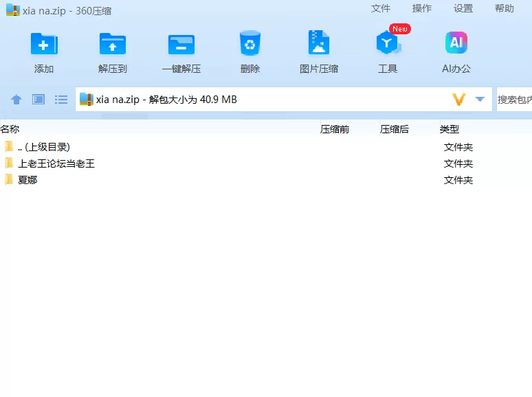Sort by 名称 column header
This screenshot has width=532, height=397.
coord(10,129)
